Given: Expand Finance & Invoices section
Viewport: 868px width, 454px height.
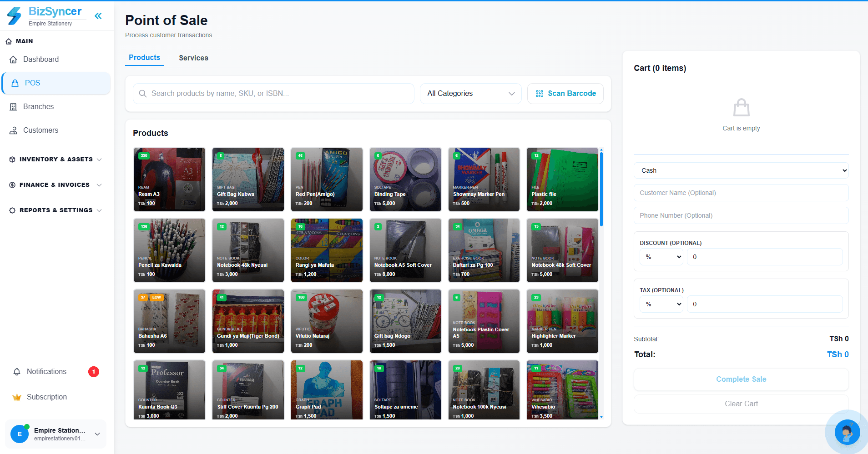Looking at the screenshot, I should [x=56, y=185].
